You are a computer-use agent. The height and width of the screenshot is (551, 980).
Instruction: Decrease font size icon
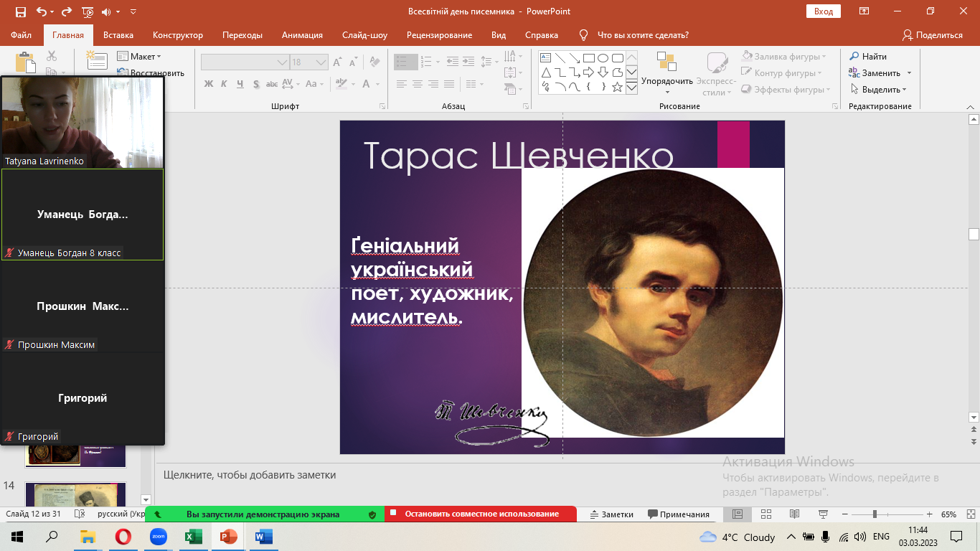(352, 62)
